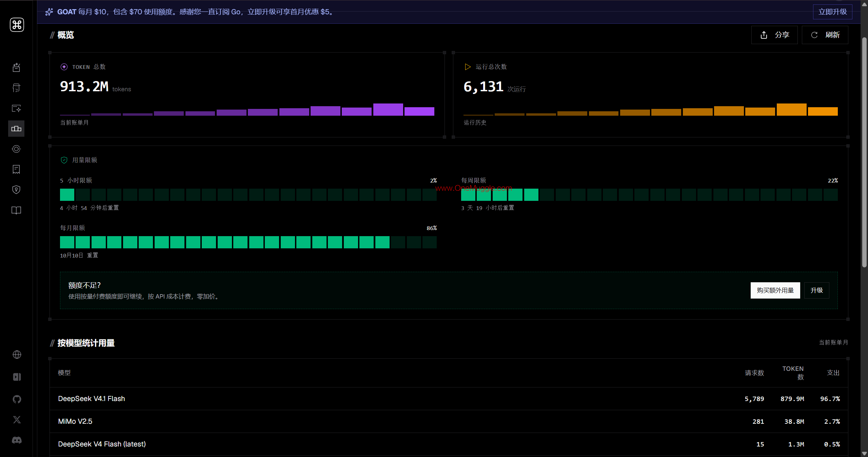Image resolution: width=868 pixels, height=457 pixels.
Task: Click the command-key logo in the sidebar
Action: click(x=17, y=25)
